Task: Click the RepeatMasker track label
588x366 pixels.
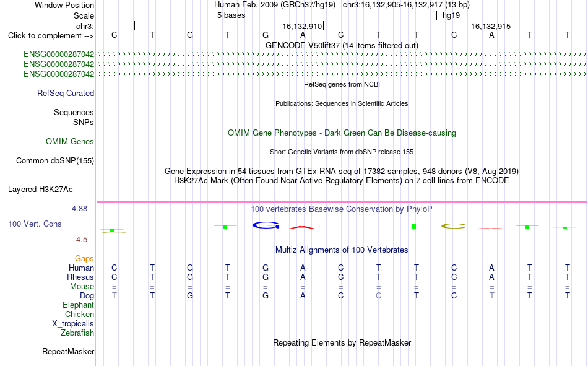Action: (x=68, y=351)
